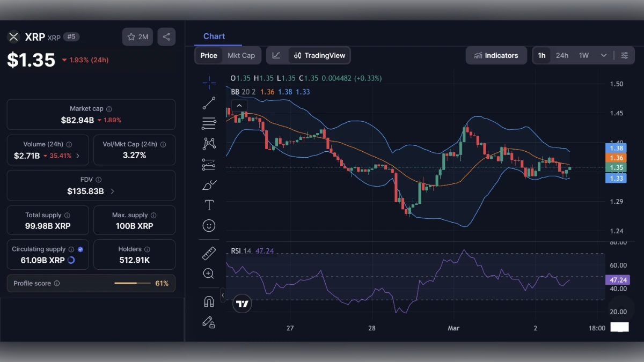
Task: Toggle the lock all drawings tool
Action: point(209,323)
